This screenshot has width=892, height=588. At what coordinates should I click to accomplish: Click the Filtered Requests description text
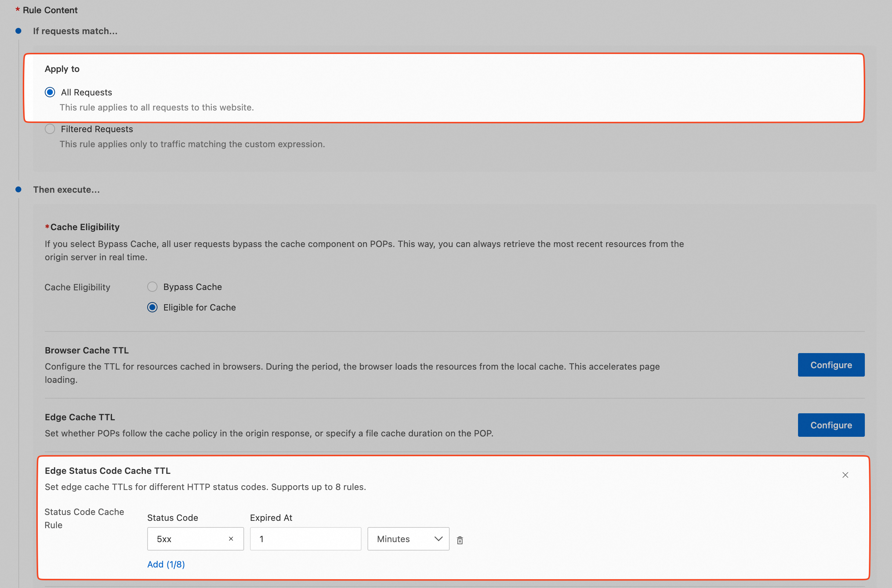(192, 144)
